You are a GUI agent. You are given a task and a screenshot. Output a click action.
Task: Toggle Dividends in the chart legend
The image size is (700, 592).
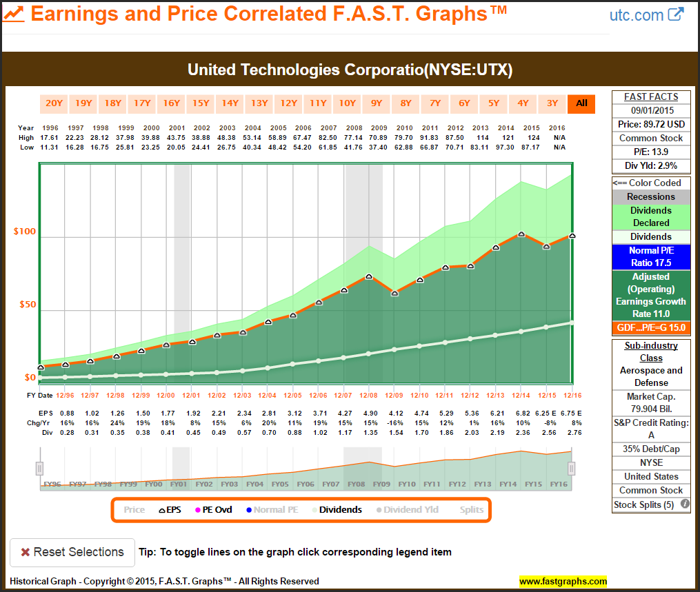click(x=336, y=510)
